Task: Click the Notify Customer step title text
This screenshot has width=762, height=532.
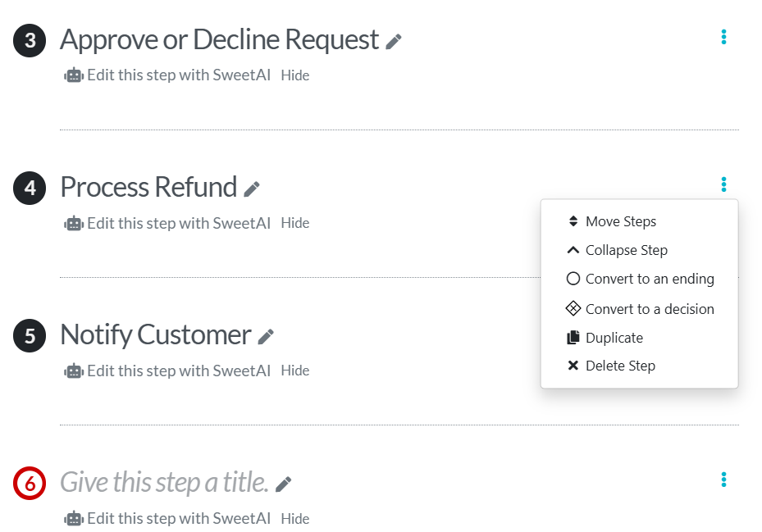Action: point(154,334)
